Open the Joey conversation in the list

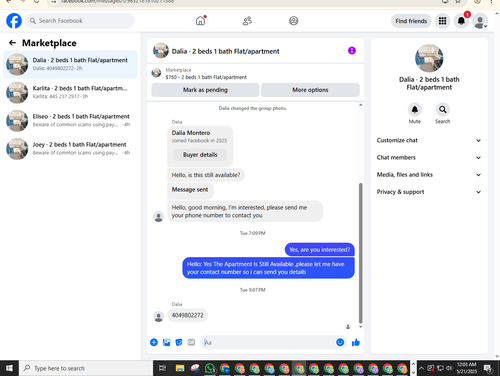point(70,149)
